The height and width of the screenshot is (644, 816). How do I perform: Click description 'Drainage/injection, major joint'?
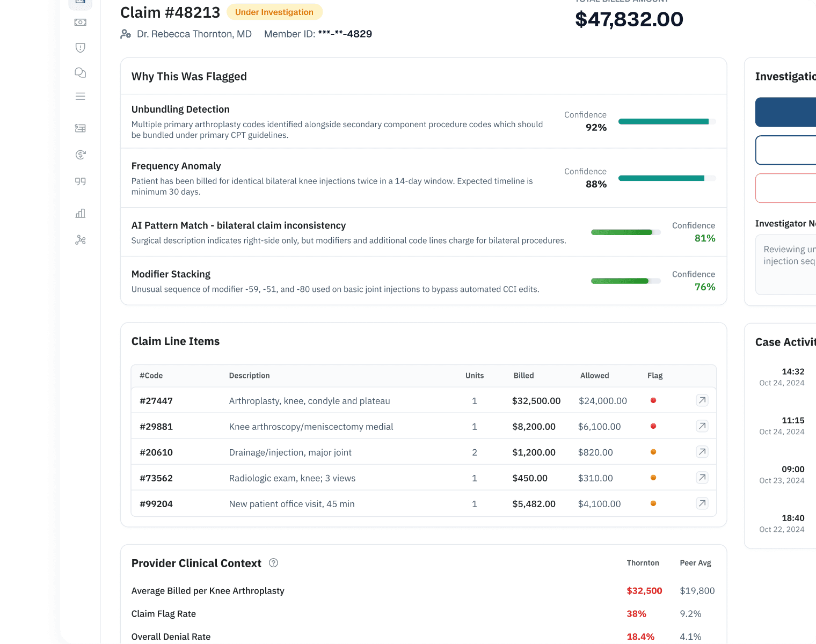click(x=290, y=452)
